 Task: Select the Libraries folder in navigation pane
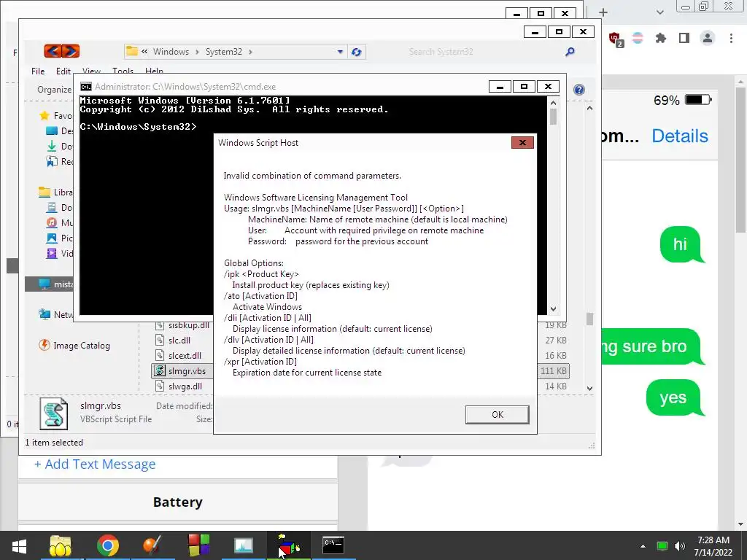pyautogui.click(x=55, y=192)
